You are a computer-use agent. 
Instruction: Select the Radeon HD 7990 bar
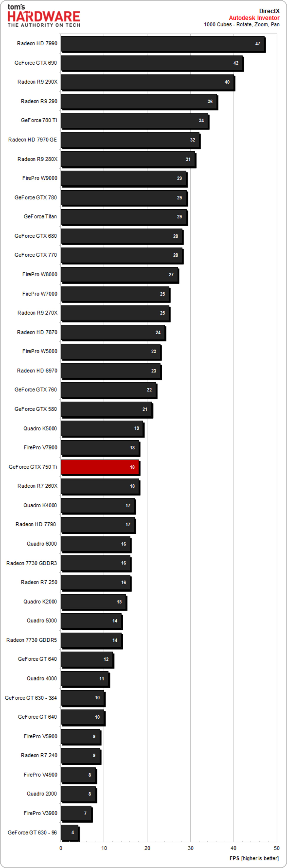(x=162, y=44)
